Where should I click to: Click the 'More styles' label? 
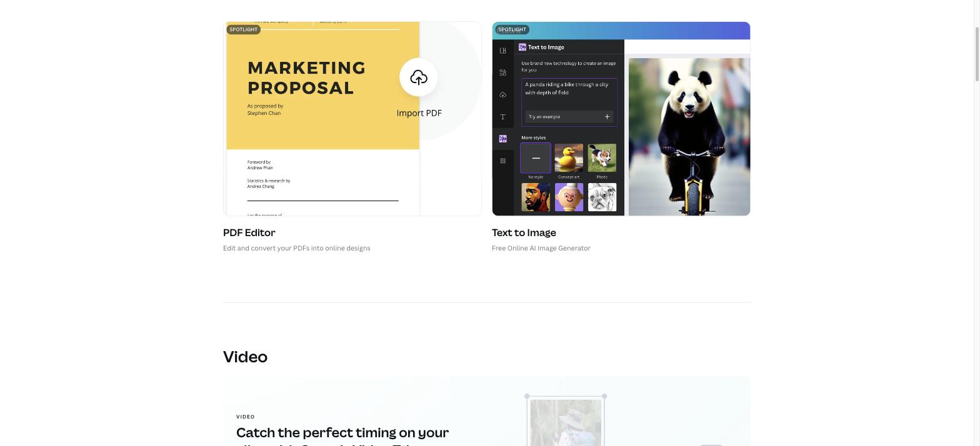[533, 137]
